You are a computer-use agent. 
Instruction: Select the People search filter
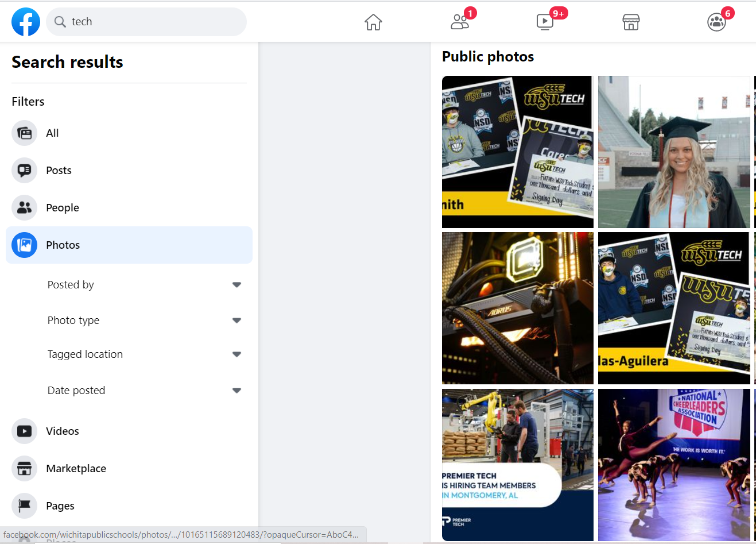(x=63, y=207)
